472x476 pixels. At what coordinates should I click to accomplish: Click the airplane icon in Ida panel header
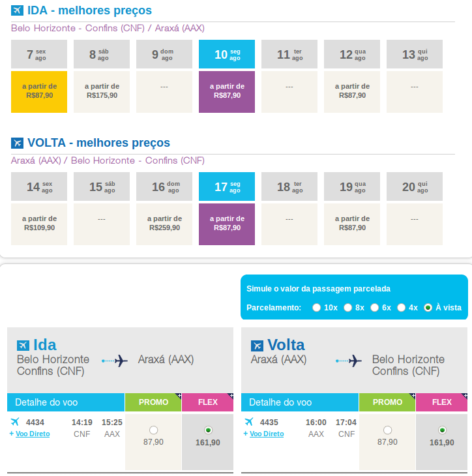pos(23,345)
